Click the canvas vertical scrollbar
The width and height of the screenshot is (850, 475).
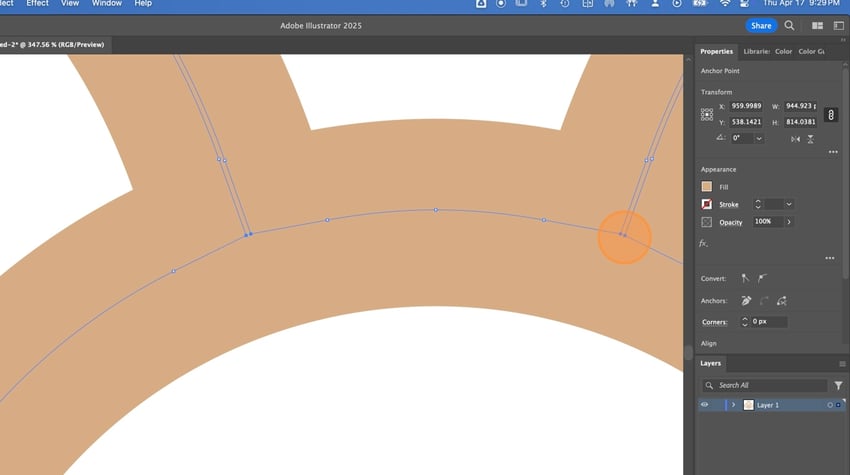(x=688, y=352)
